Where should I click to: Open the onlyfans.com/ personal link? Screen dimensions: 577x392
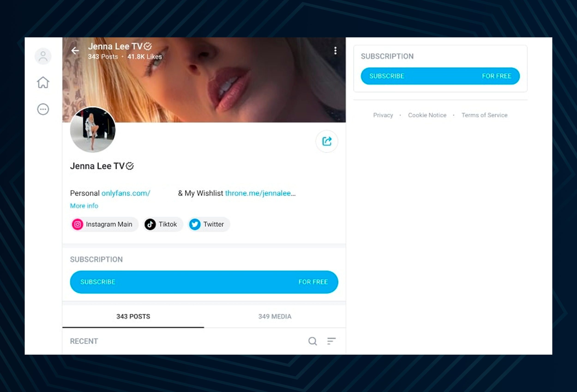[x=126, y=193]
